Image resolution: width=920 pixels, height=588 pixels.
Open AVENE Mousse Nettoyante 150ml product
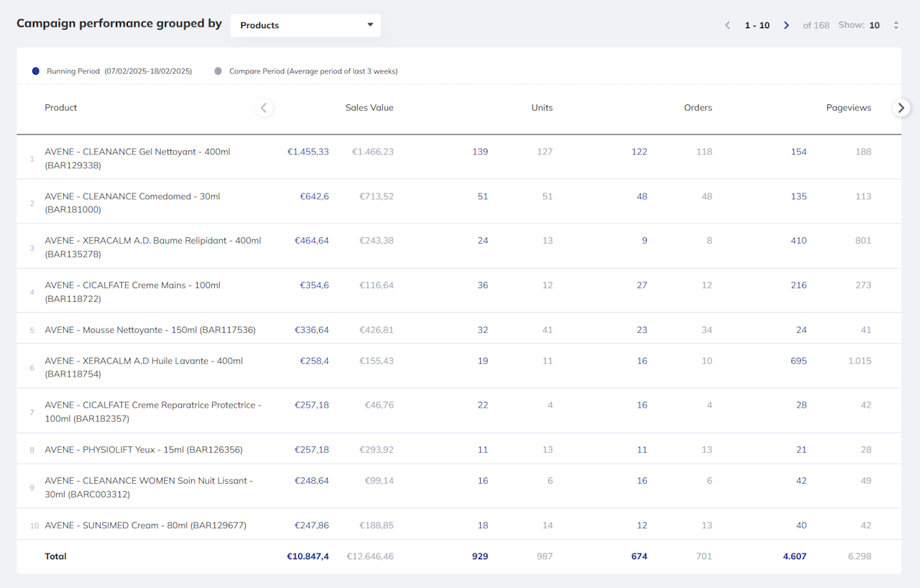(x=149, y=330)
